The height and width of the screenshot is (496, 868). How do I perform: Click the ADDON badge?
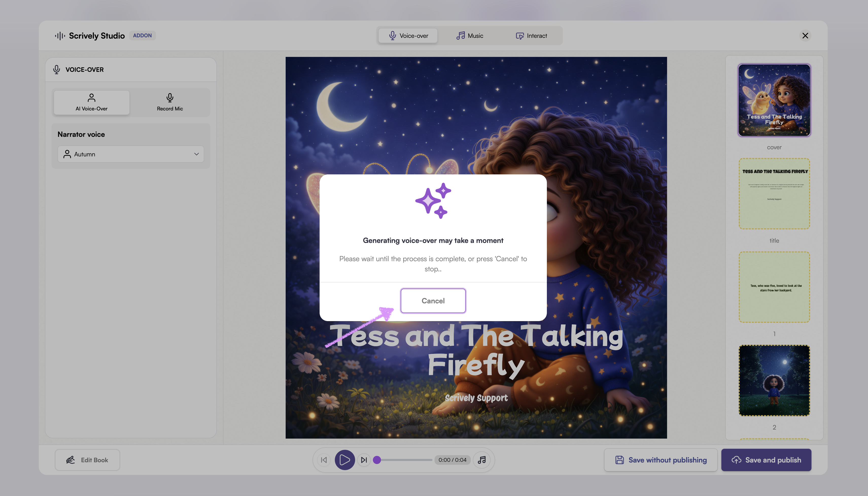click(142, 36)
